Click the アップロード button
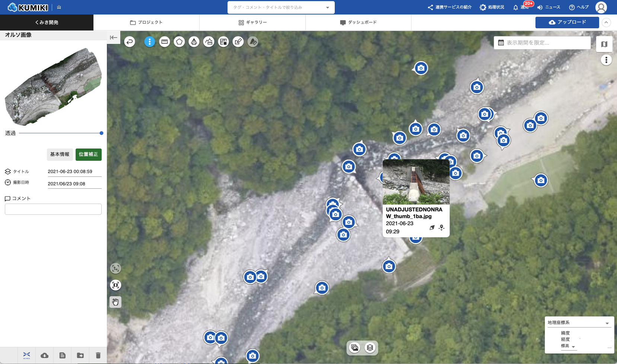The height and width of the screenshot is (364, 617). coord(567,22)
